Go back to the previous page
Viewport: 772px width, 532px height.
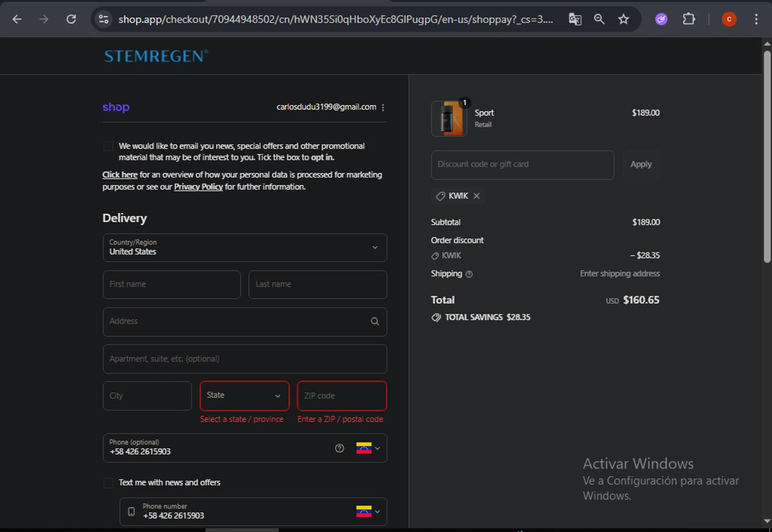[x=17, y=19]
